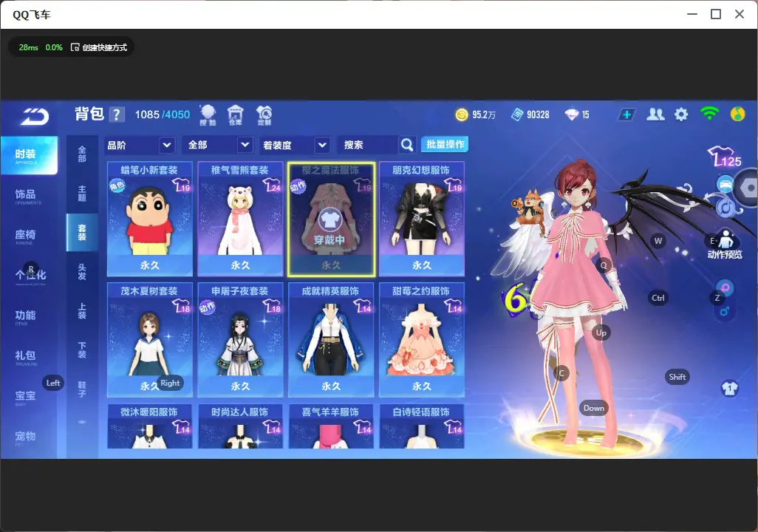This screenshot has height=532, width=758.
Task: Maximize the QQ飞车 window
Action: click(716, 14)
